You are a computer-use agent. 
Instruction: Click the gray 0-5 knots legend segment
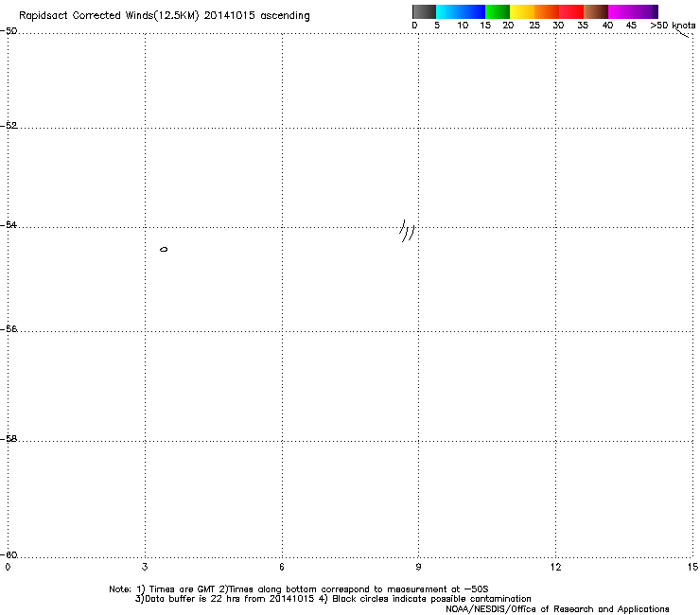tap(424, 11)
